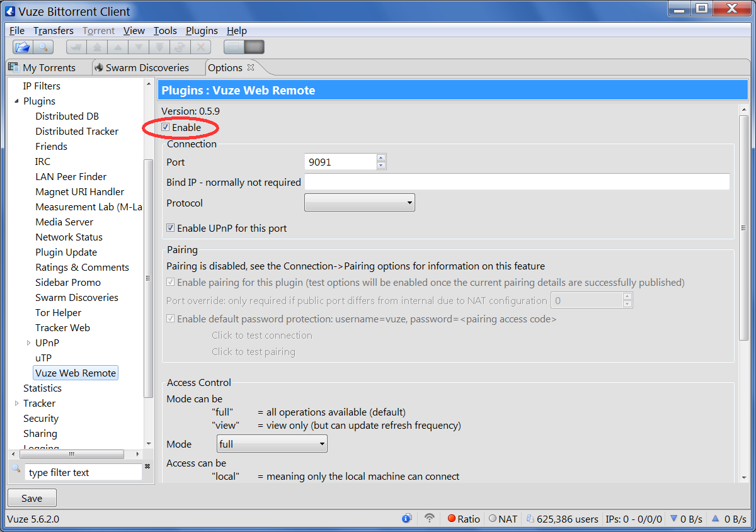Click the 'IPs: 0 - 0/0/0' status bar entry
This screenshot has width=756, height=532.
click(x=634, y=519)
